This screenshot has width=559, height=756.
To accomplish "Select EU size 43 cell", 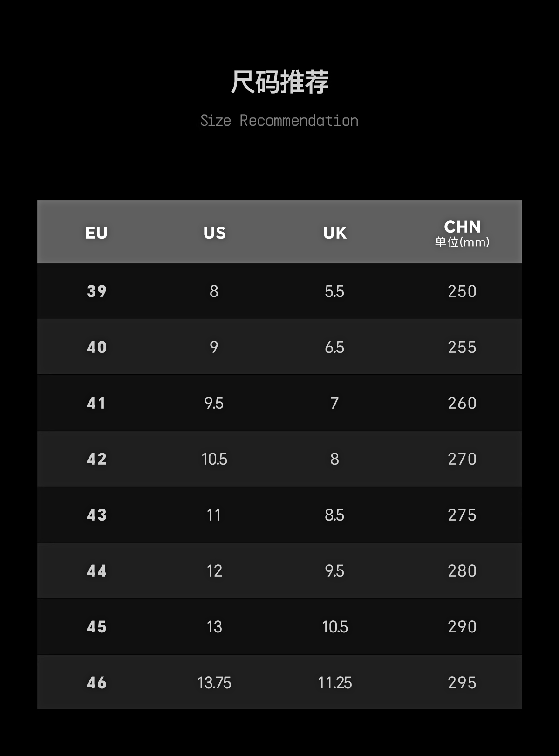I will click(96, 515).
